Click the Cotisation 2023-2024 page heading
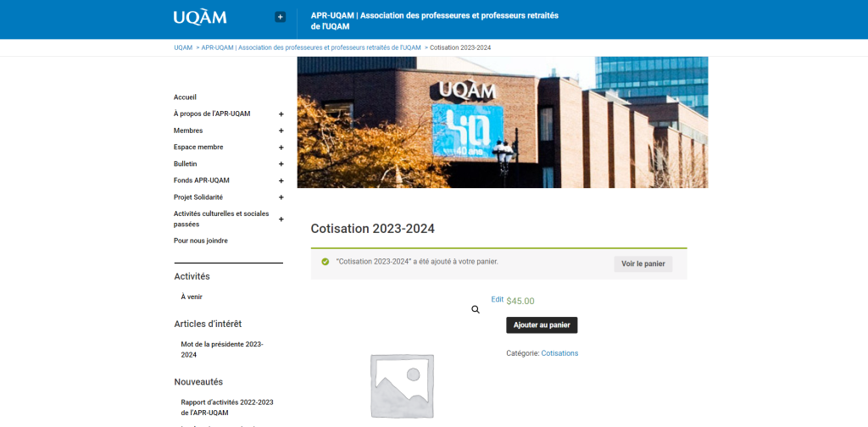868x427 pixels. pos(373,229)
